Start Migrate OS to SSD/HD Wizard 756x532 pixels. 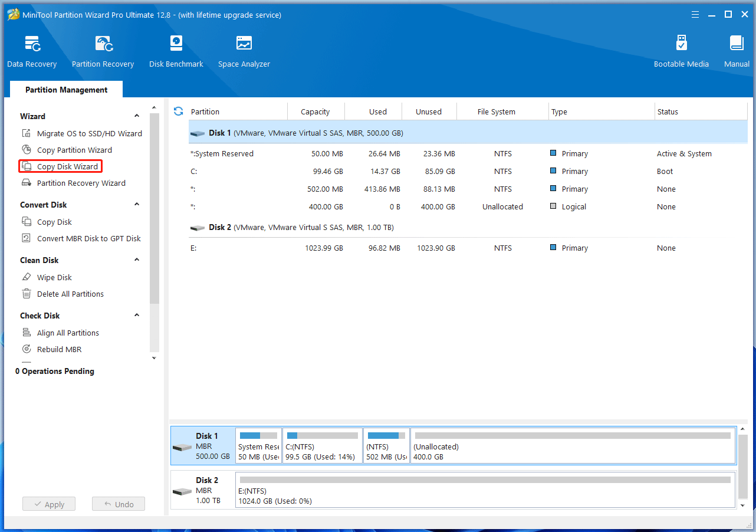tap(82, 133)
